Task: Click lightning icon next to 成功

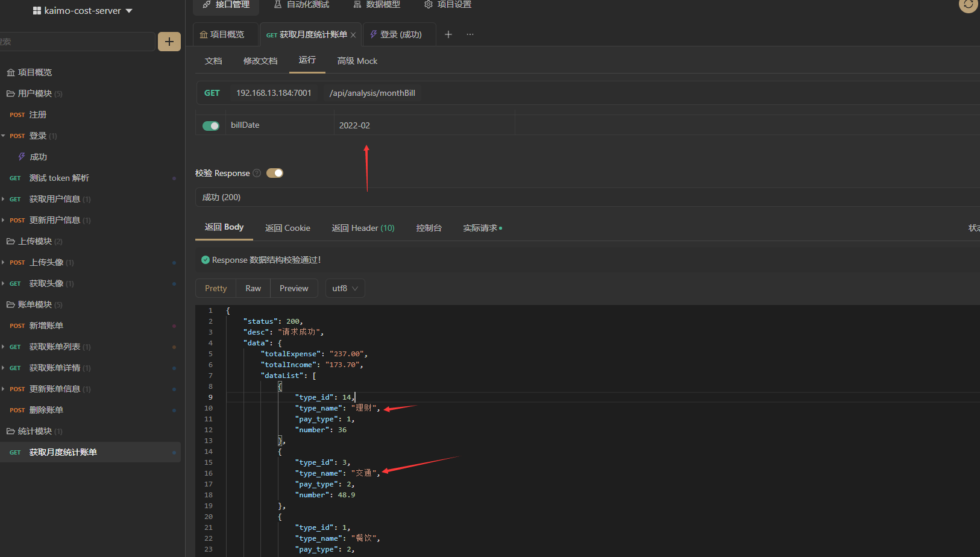Action: 22,157
